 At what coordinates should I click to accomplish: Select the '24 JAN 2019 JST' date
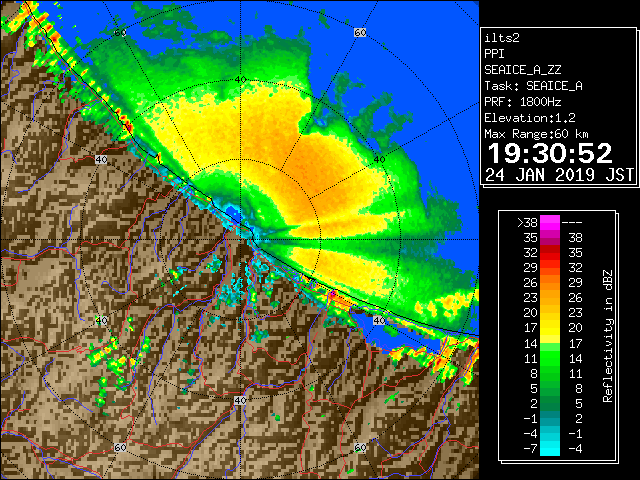(559, 175)
